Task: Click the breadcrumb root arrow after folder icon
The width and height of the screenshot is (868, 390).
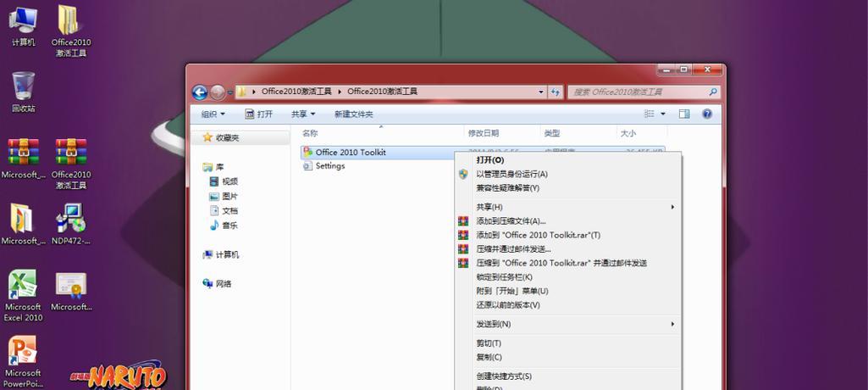Action: point(255,92)
